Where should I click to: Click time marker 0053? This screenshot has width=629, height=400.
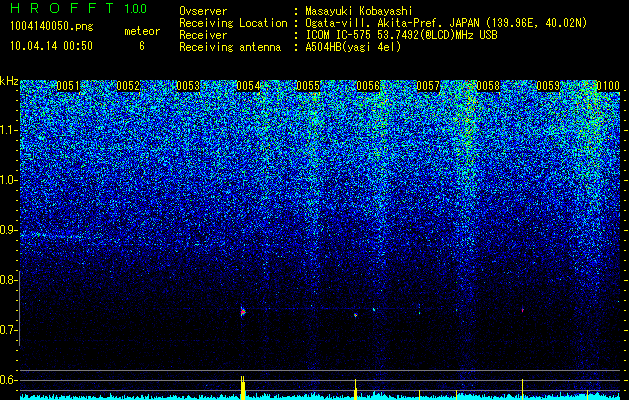click(x=188, y=86)
